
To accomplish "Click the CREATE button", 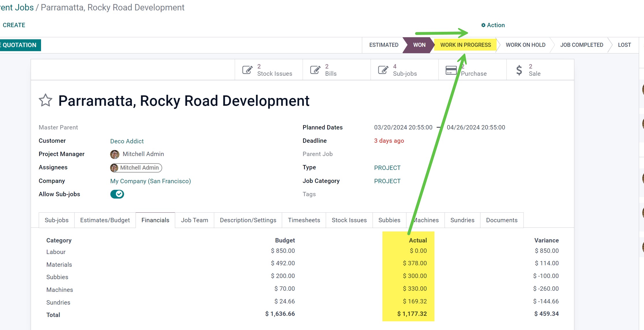I will (x=14, y=25).
